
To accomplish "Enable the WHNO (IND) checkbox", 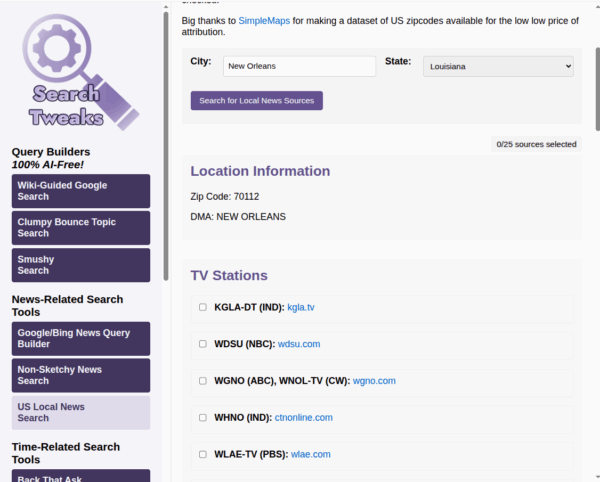I will point(203,417).
